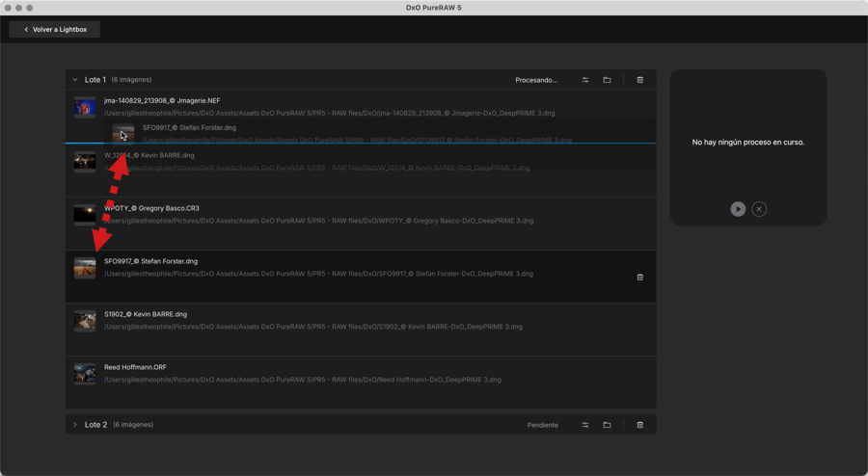Image resolution: width=868 pixels, height=476 pixels.
Task: Open the output folder of Lote 1
Action: 607,80
